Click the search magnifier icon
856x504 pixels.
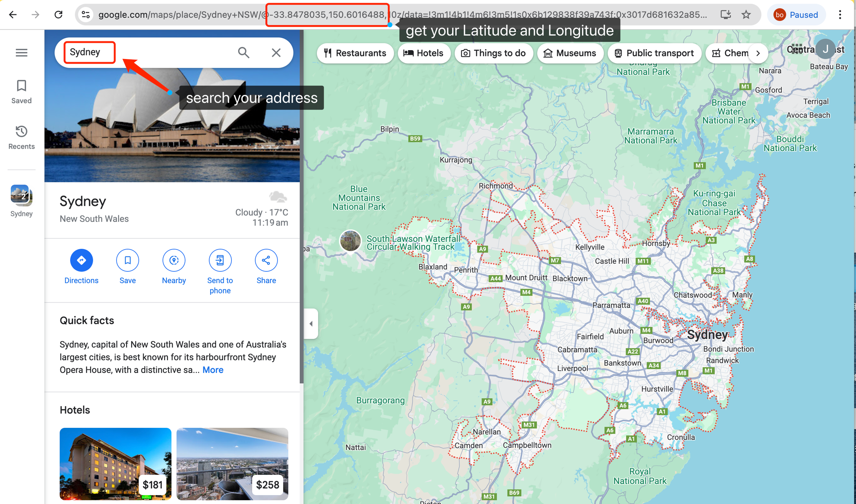point(244,53)
